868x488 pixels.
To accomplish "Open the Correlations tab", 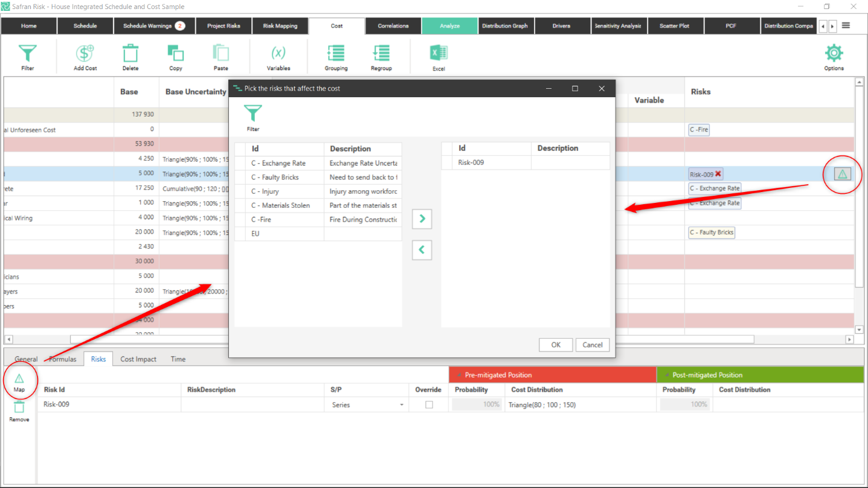I will [393, 26].
